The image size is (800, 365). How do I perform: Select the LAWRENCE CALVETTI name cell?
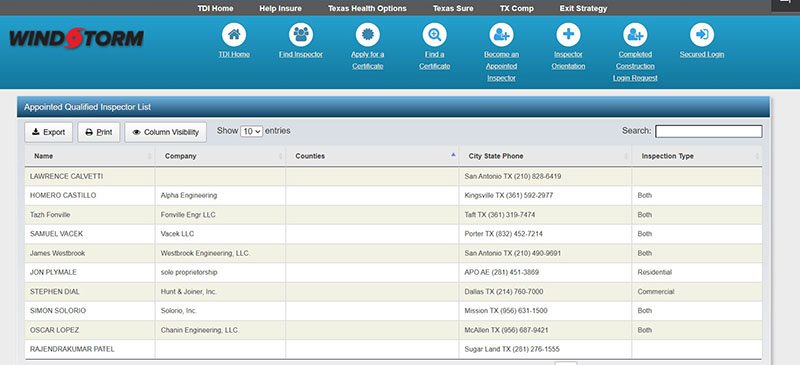point(90,176)
